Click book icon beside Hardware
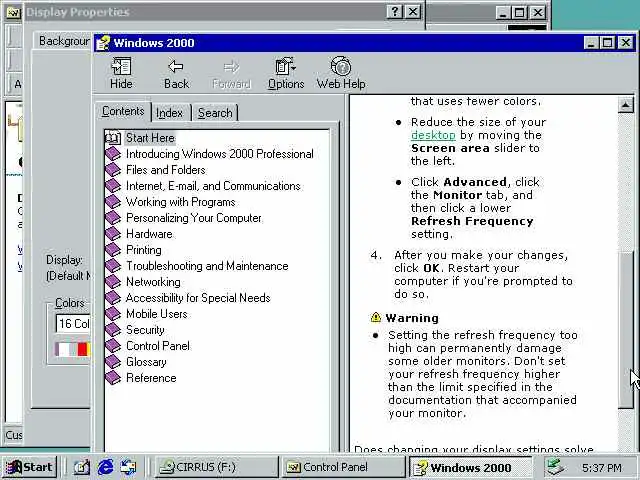The width and height of the screenshot is (640, 480). click(113, 233)
